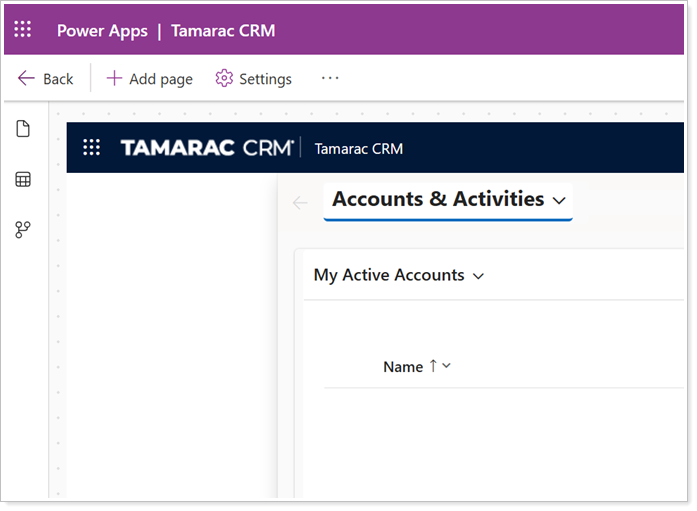Click the Name column header label

click(x=403, y=367)
